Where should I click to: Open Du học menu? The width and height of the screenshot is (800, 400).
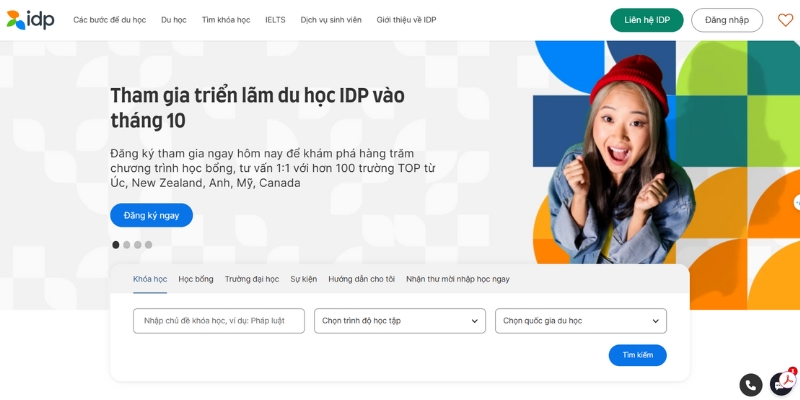click(x=174, y=20)
